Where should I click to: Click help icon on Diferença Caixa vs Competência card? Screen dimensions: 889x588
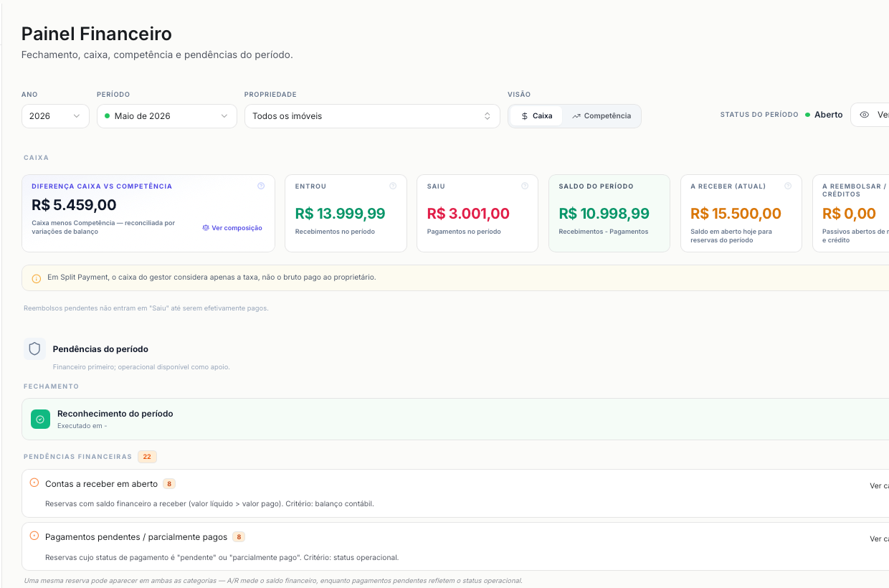[261, 186]
